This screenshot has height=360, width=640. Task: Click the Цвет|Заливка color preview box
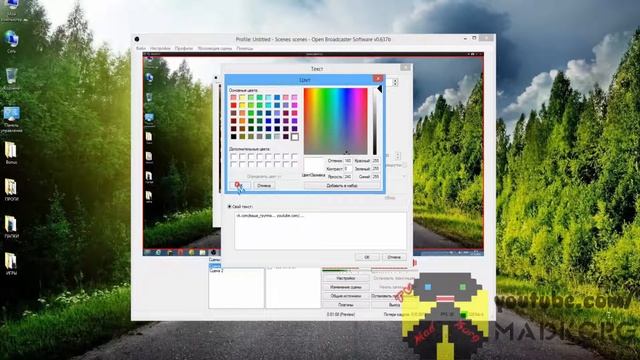(314, 165)
